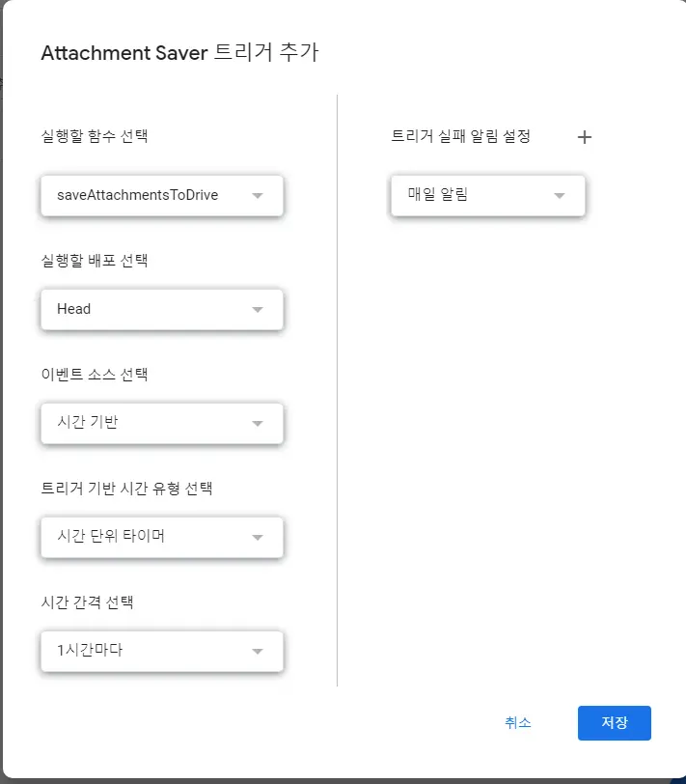Click the arrow in the Head dropdown
Screen dimensions: 686x784
(x=257, y=310)
